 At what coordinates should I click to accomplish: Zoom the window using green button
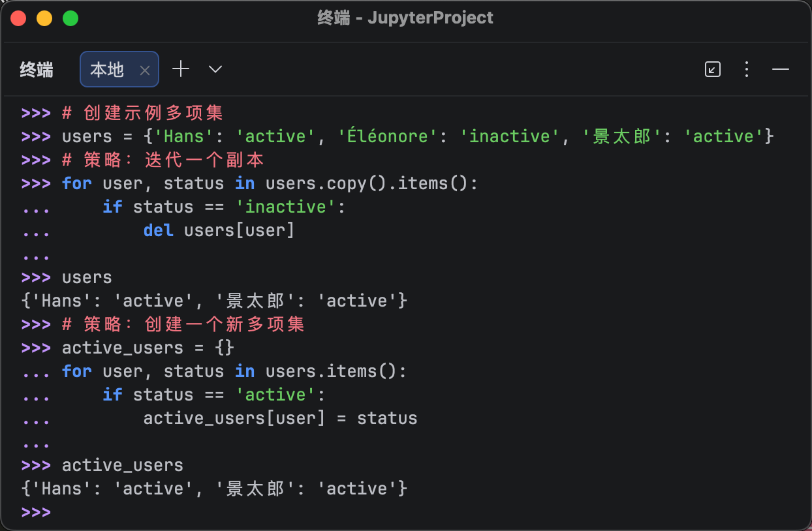pyautogui.click(x=70, y=18)
